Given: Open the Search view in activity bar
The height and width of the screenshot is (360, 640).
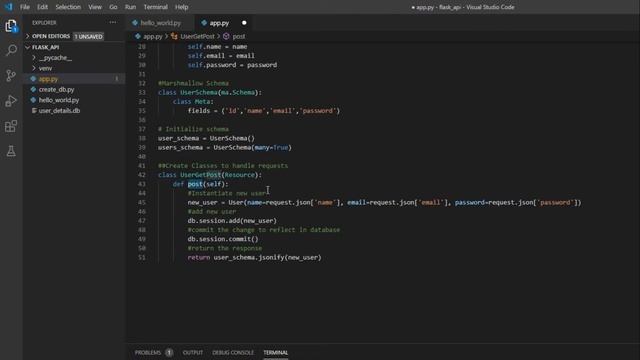Looking at the screenshot, I should pyautogui.click(x=11, y=50).
